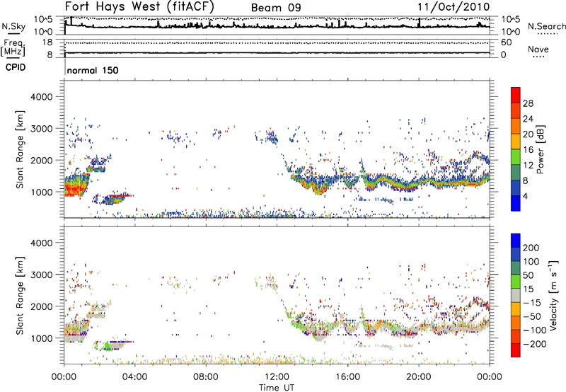The image size is (566, 392).
Task: Click the "Time UT" axis title
Action: click(x=277, y=388)
